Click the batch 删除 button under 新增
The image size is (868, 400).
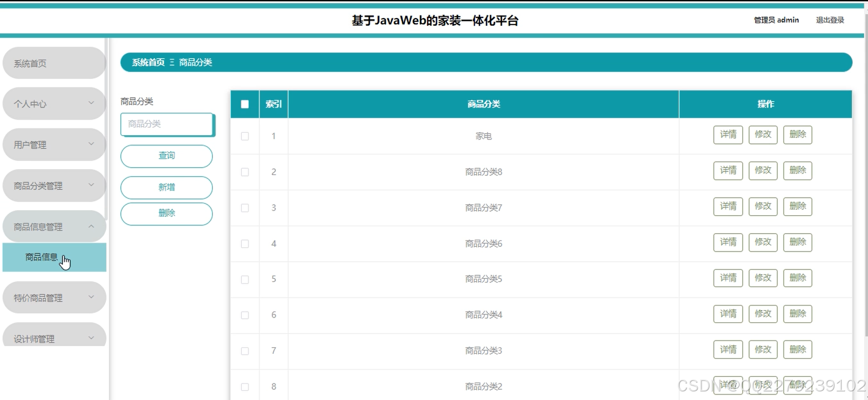click(x=166, y=213)
